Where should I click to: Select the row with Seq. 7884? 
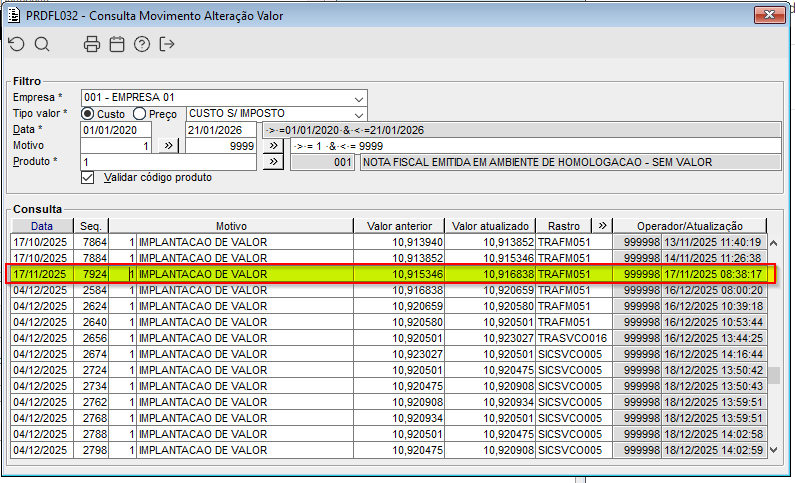[388, 258]
